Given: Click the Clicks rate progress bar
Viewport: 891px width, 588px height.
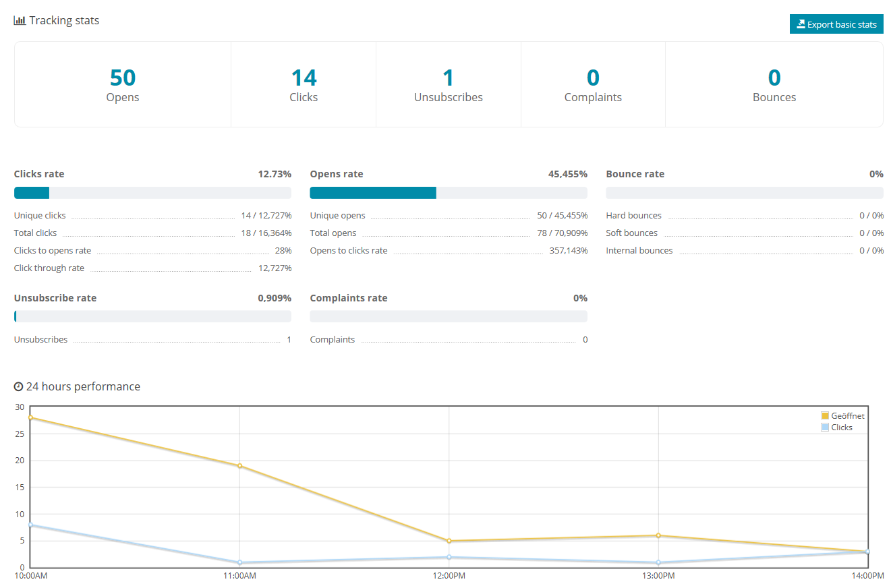Looking at the screenshot, I should tap(152, 193).
